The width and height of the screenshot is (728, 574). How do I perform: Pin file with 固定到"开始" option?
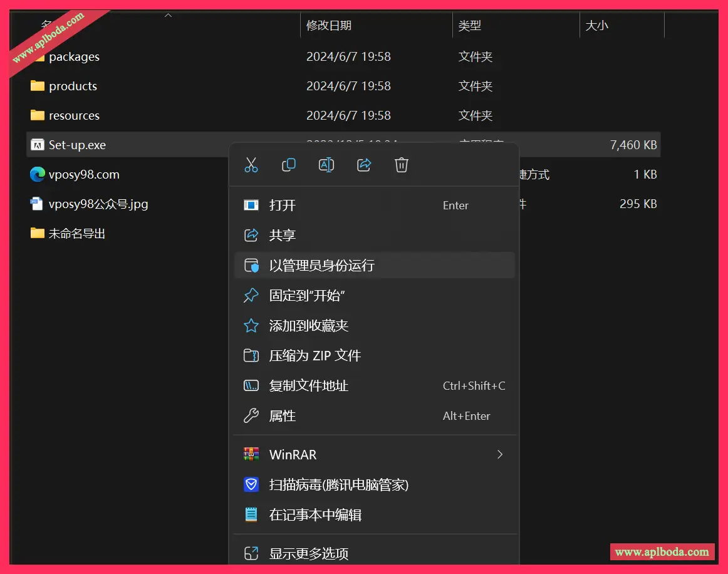(x=308, y=296)
